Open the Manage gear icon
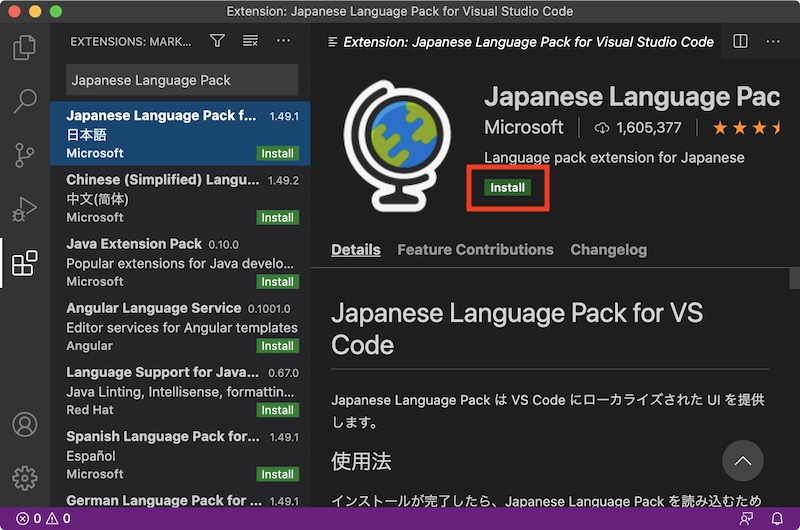This screenshot has height=530, width=800. click(x=24, y=478)
